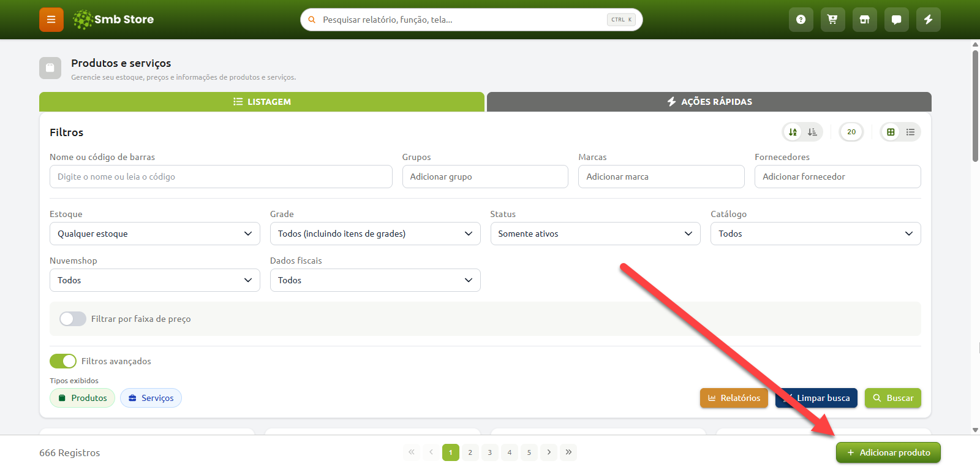Click the CTRL K shortcut badge

click(621, 20)
